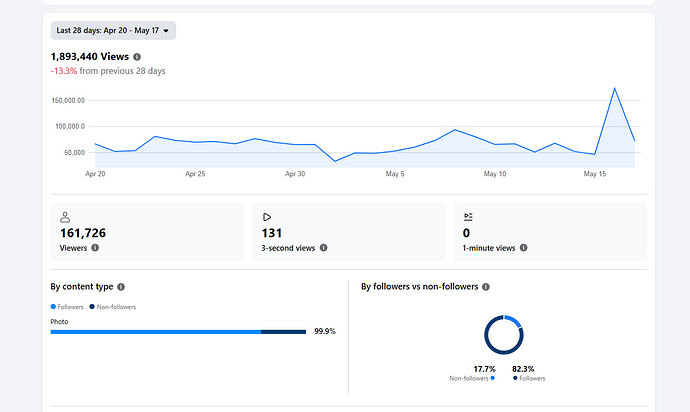Viewport: 690px width, 412px height.
Task: Click the info icon next to By content type
Action: [121, 287]
